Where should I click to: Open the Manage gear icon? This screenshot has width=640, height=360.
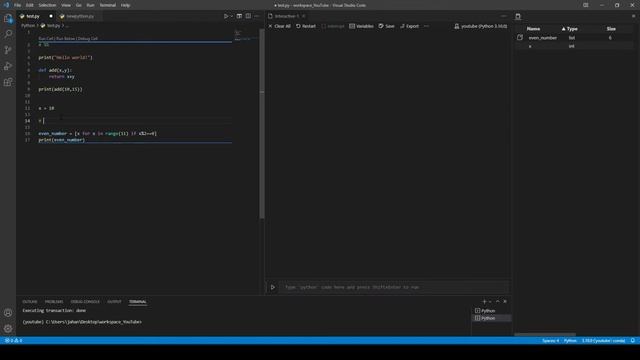click(x=8, y=328)
